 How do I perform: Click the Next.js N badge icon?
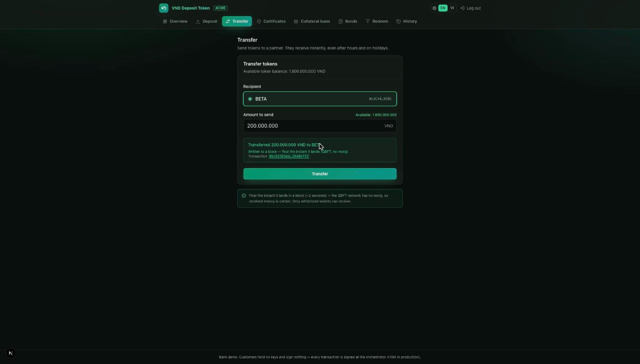11,353
